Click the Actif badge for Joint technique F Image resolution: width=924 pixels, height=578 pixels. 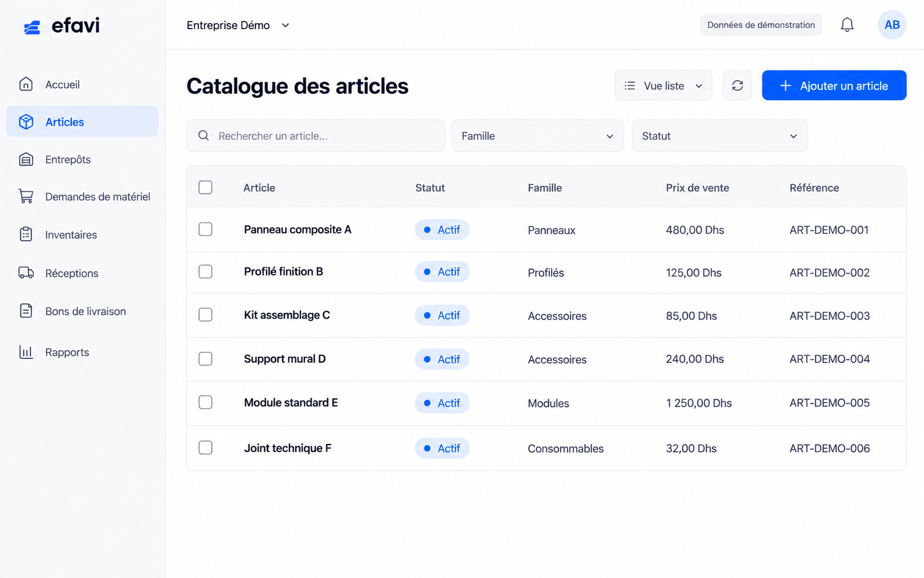(x=442, y=448)
